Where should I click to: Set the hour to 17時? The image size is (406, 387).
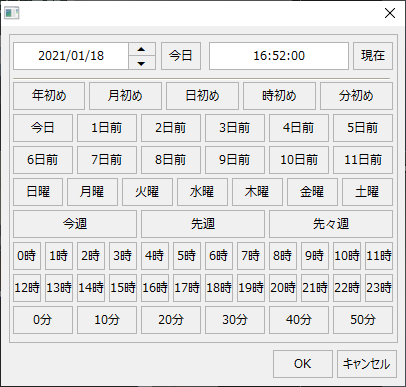(187, 288)
